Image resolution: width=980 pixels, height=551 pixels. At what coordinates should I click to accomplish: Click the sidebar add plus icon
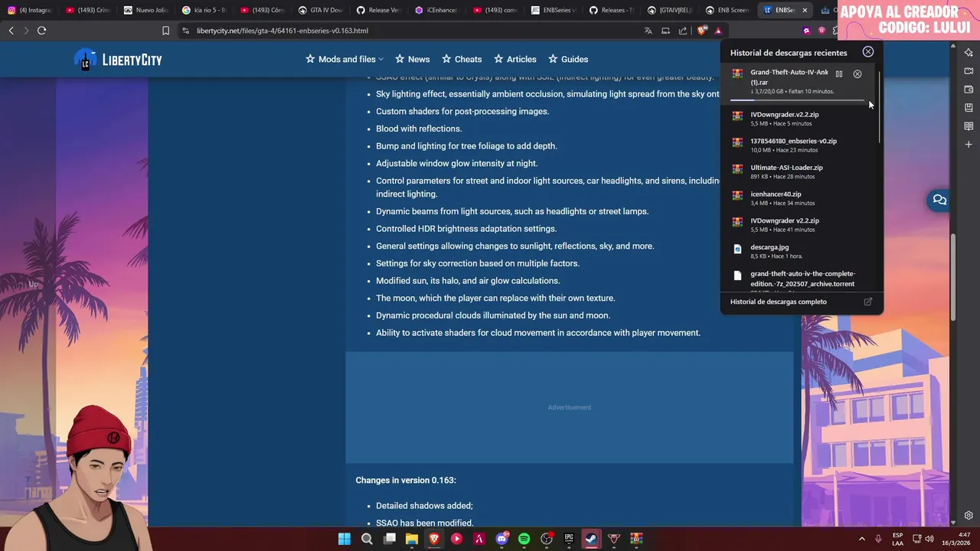point(969,145)
